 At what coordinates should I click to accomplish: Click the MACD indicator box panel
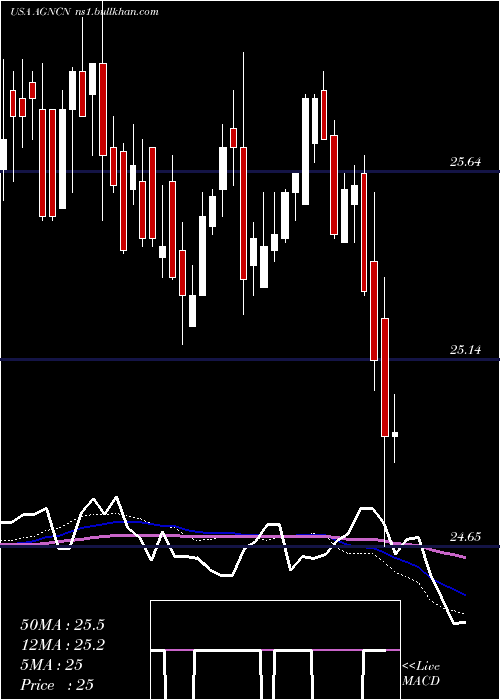click(x=275, y=650)
